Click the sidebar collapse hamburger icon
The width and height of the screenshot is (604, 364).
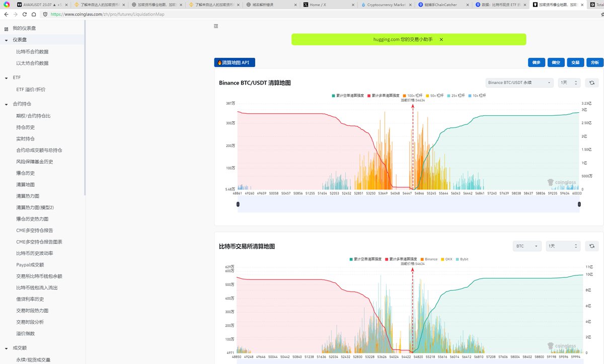click(216, 26)
